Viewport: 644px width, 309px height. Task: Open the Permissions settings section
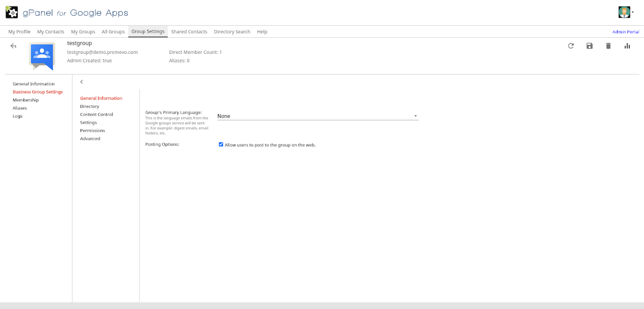pos(93,131)
